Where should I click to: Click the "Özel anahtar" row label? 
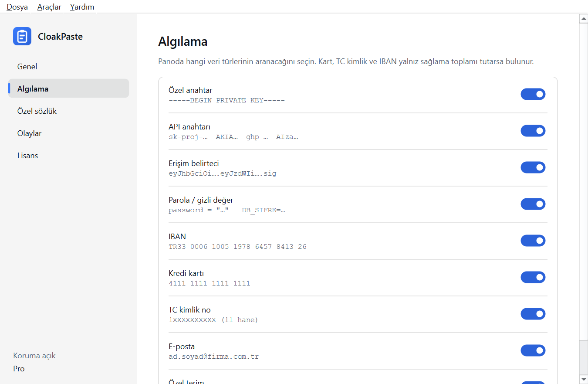190,90
